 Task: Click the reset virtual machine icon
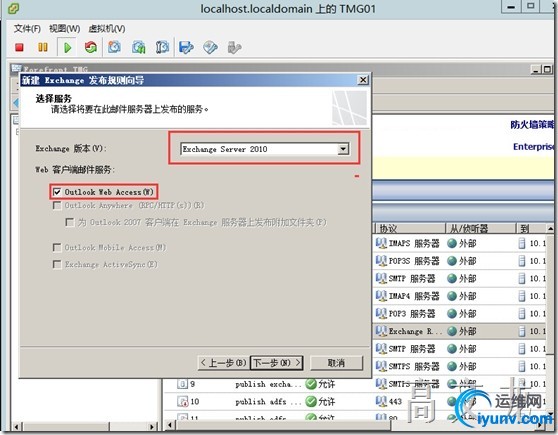[91, 47]
